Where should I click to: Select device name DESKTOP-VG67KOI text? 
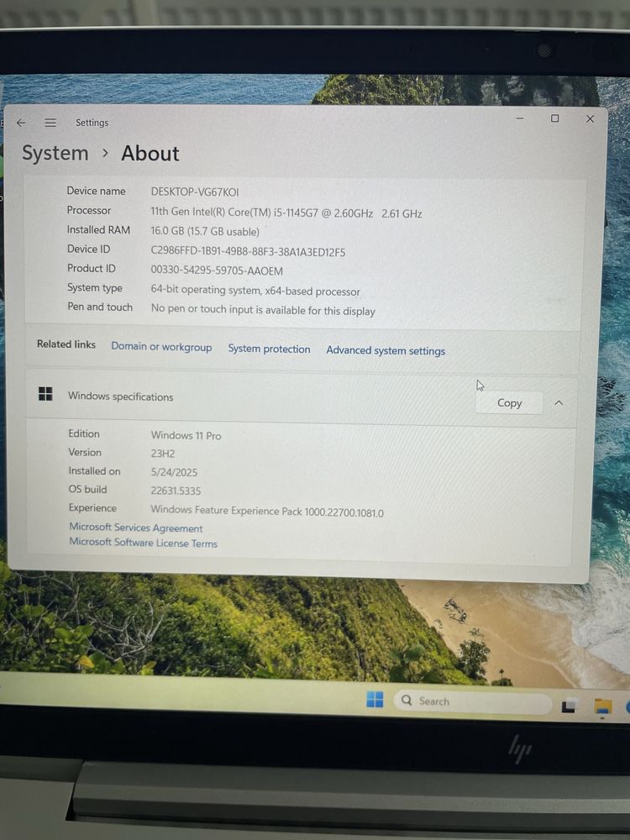point(195,192)
